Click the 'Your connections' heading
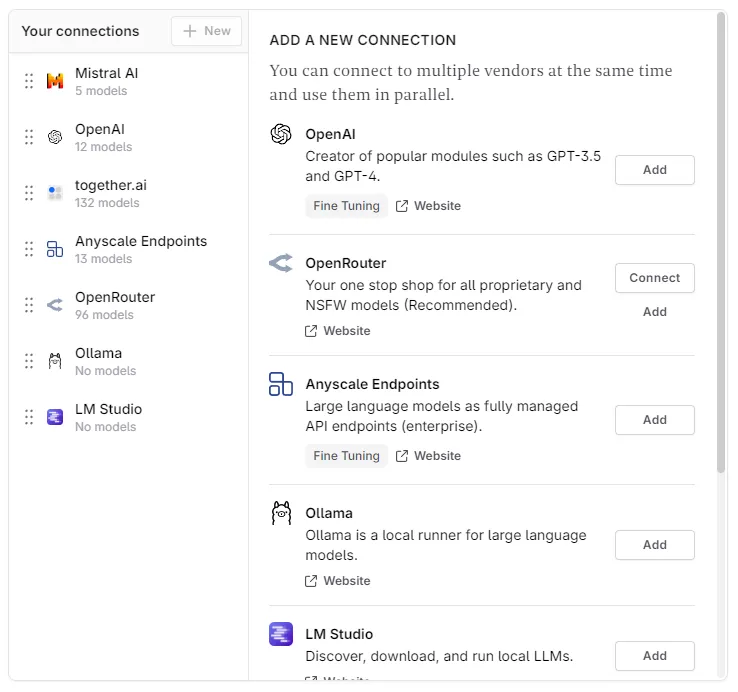The image size is (738, 692). (x=80, y=31)
